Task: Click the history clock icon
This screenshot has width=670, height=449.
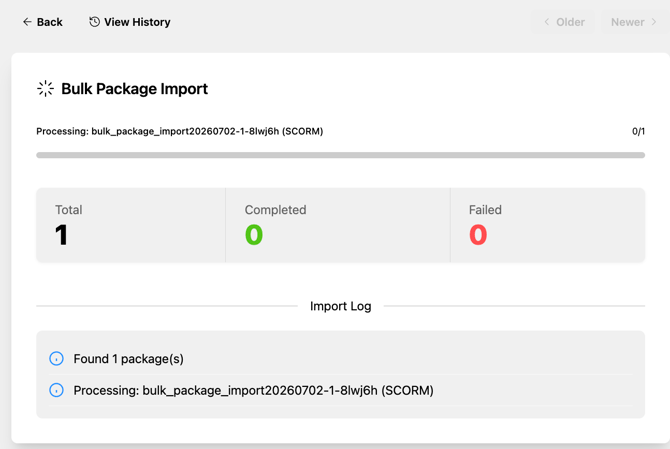Action: point(94,22)
